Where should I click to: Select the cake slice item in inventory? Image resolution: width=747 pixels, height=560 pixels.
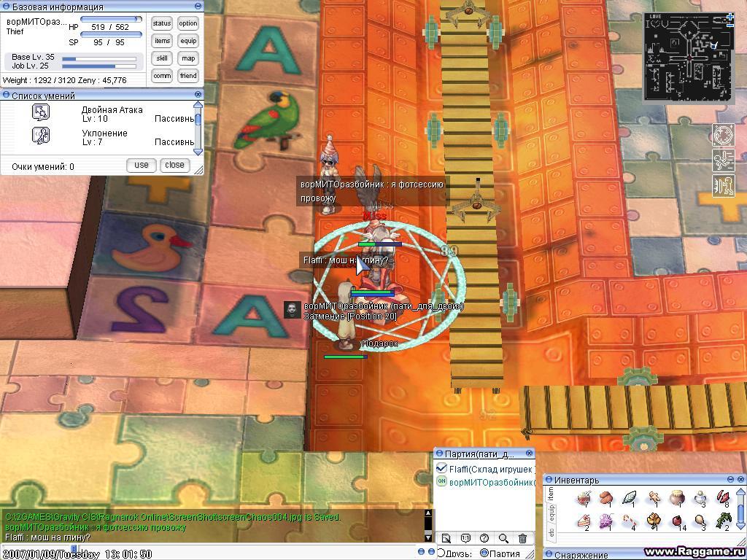583,521
